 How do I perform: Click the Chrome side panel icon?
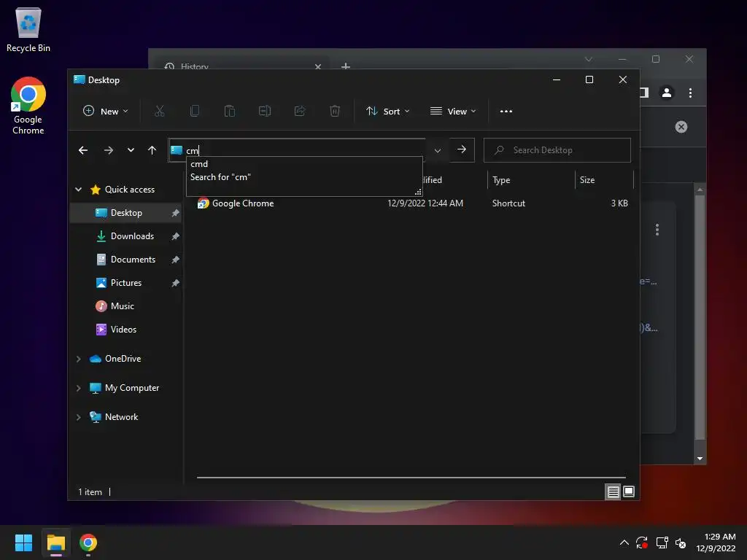pos(645,93)
